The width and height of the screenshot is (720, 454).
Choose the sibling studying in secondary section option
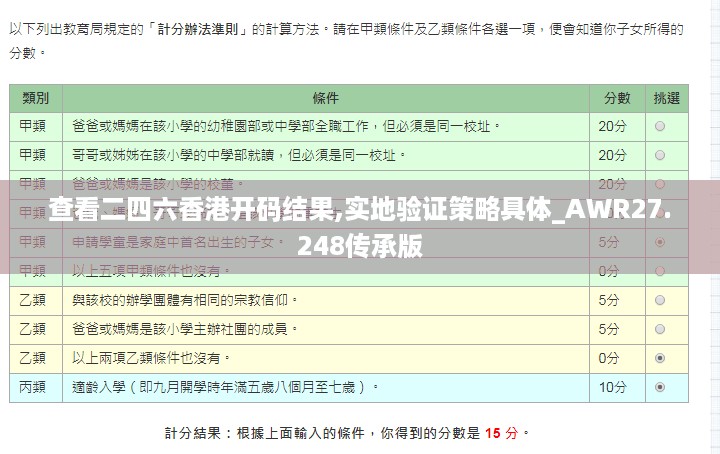point(660,156)
